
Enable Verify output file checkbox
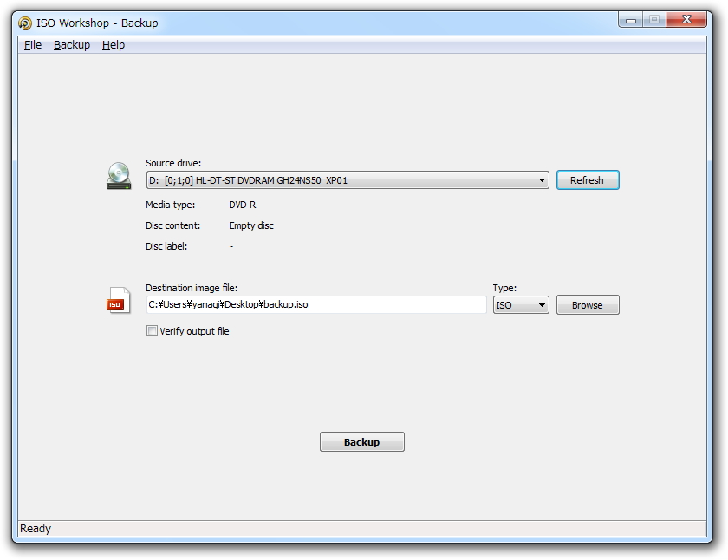point(152,330)
